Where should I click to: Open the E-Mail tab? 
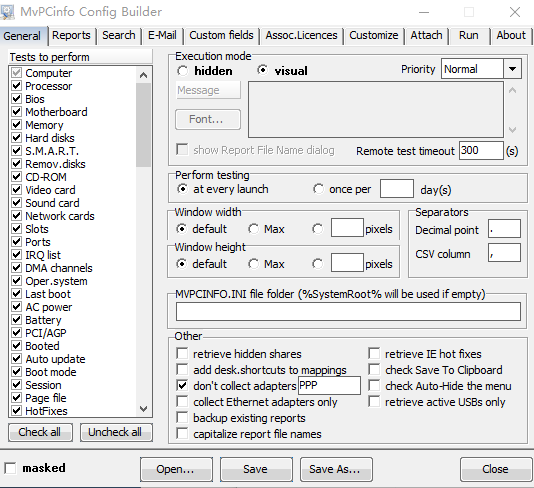tap(162, 35)
